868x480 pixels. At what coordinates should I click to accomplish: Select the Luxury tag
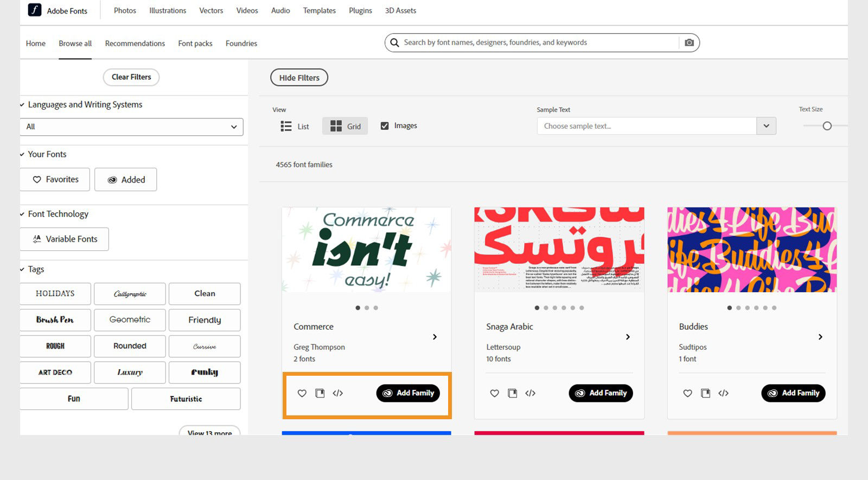pos(130,372)
